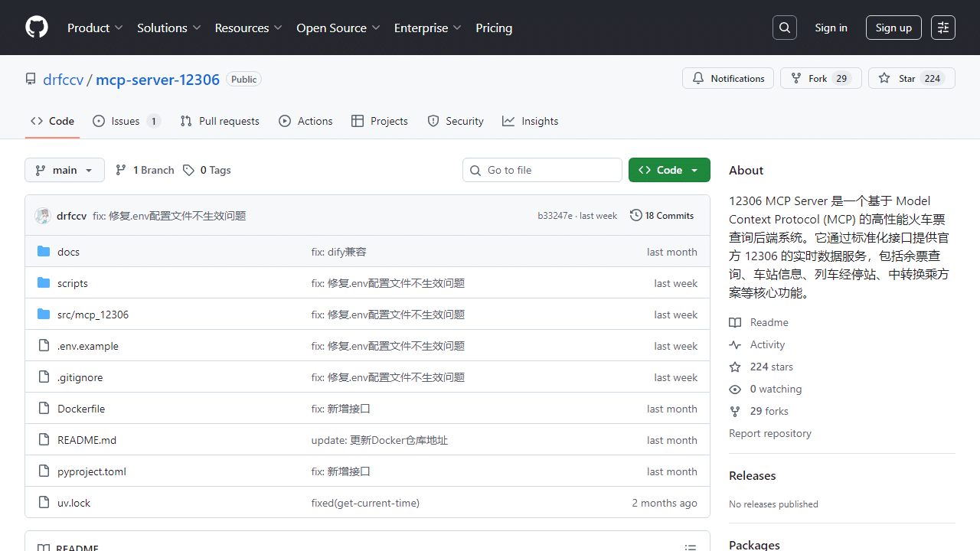Viewport: 980px width, 551px height.
Task: Expand the Resources menu
Action: click(249, 28)
